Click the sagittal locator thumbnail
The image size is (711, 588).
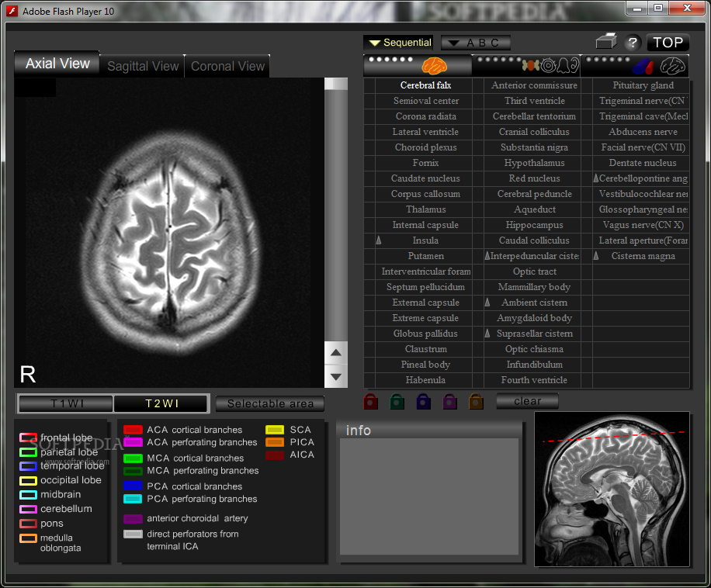click(x=612, y=489)
